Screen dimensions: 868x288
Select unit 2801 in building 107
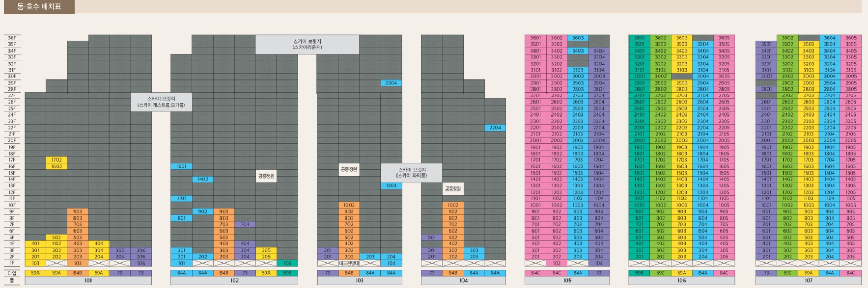pos(766,89)
